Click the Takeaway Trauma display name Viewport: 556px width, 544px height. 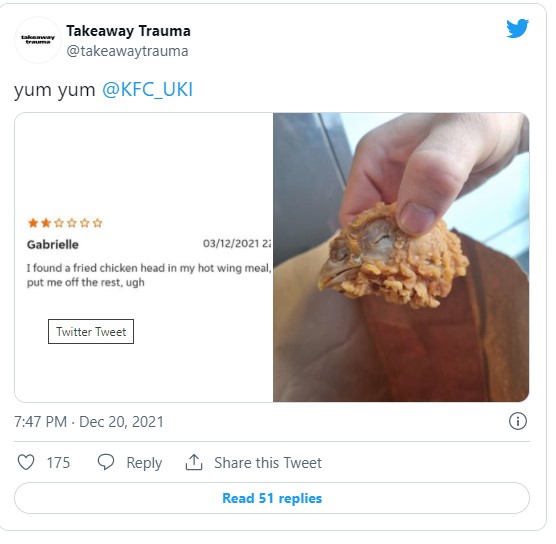(128, 31)
